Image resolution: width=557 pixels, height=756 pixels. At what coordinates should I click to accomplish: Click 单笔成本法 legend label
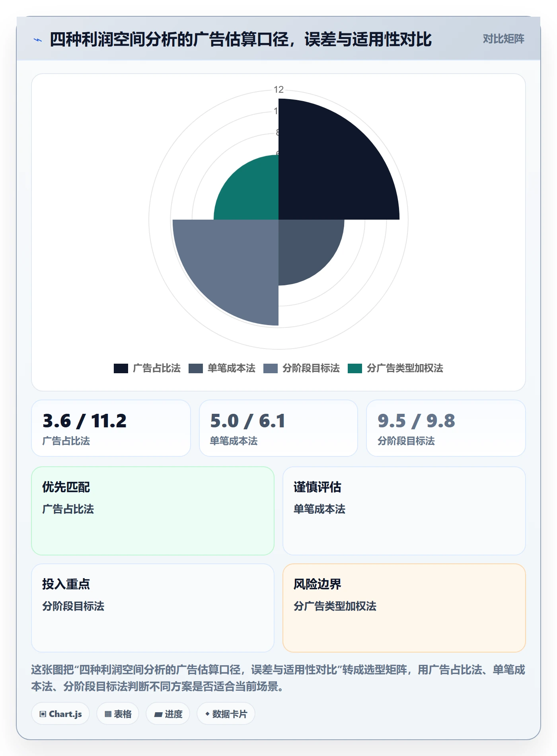232,368
